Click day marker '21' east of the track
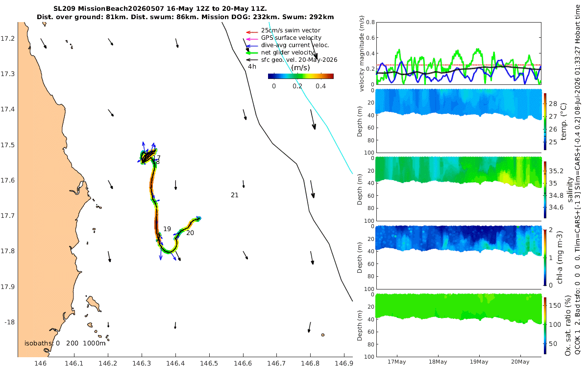This screenshot has width=588, height=368. point(235,195)
